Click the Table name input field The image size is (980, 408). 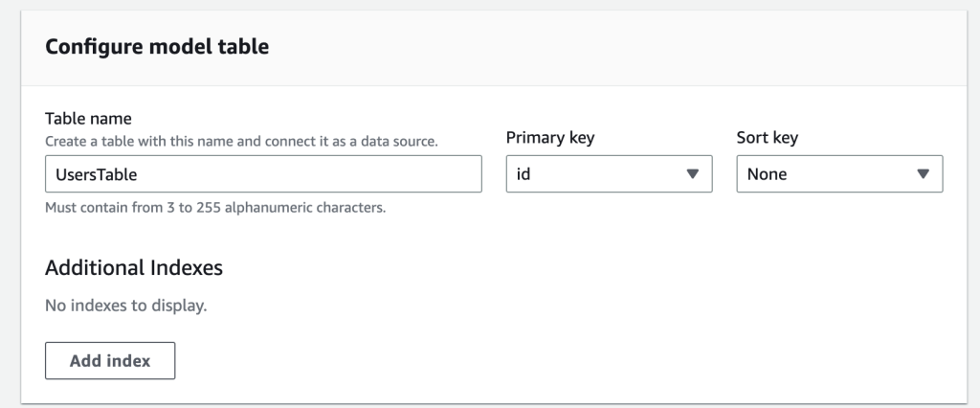(x=263, y=174)
